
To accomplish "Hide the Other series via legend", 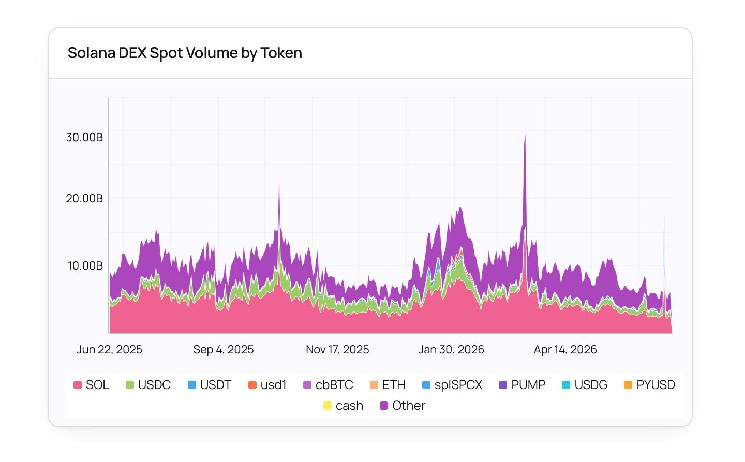I will click(402, 406).
